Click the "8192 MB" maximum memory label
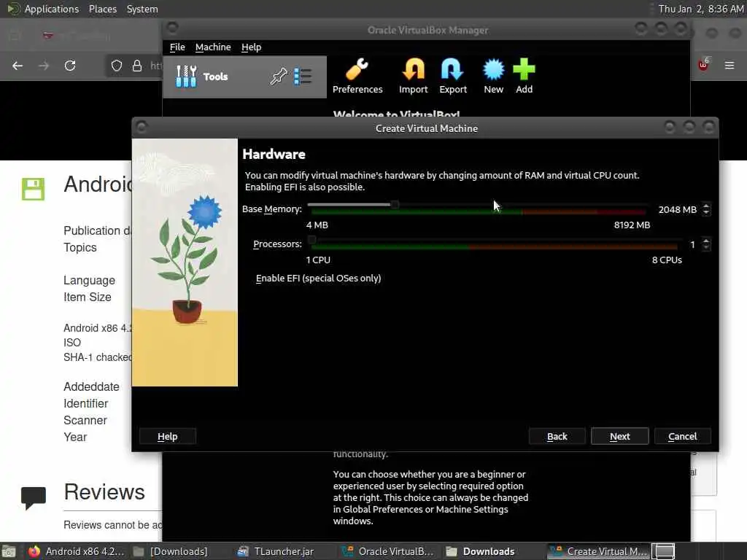This screenshot has width=747, height=560. point(632,225)
